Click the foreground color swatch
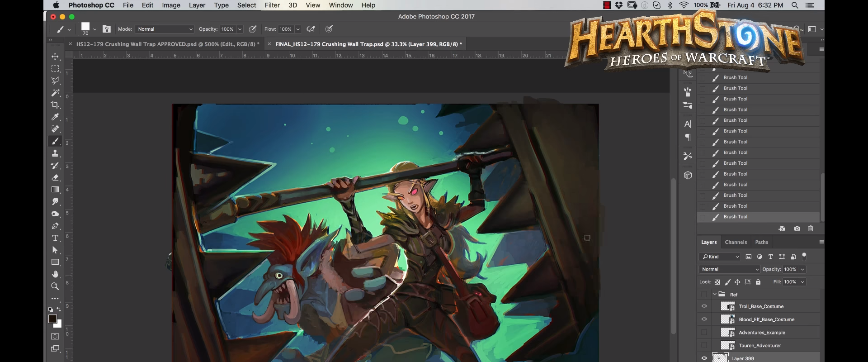The width and height of the screenshot is (868, 362). pyautogui.click(x=52, y=319)
